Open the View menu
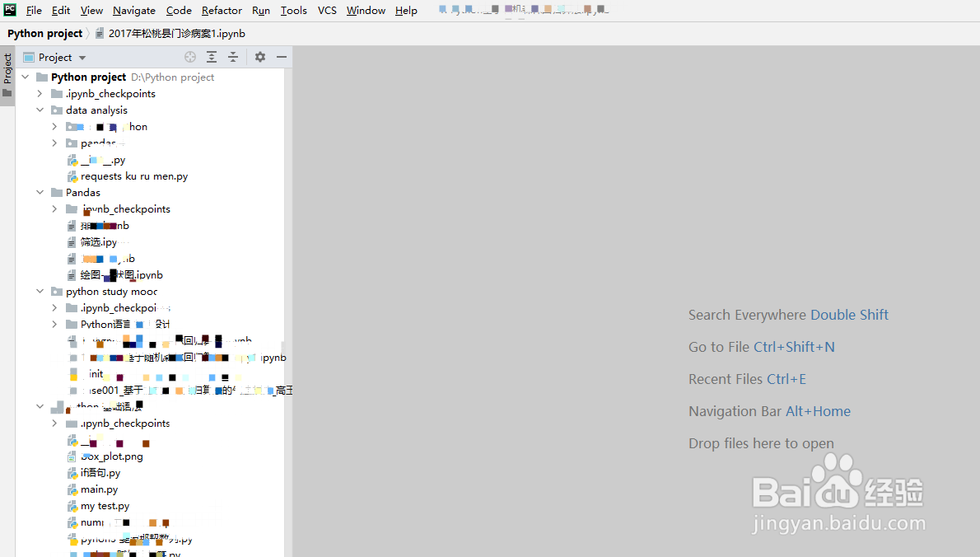 (x=91, y=11)
